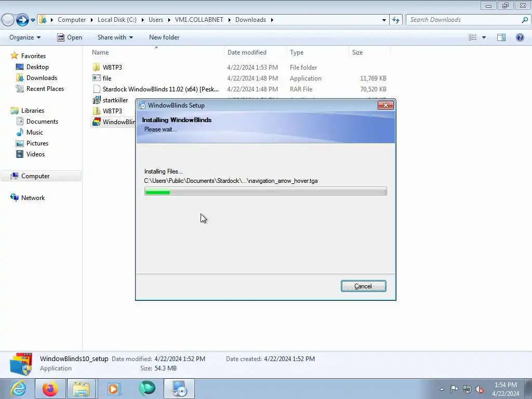
Task: Open the Pictures library
Action: click(37, 143)
